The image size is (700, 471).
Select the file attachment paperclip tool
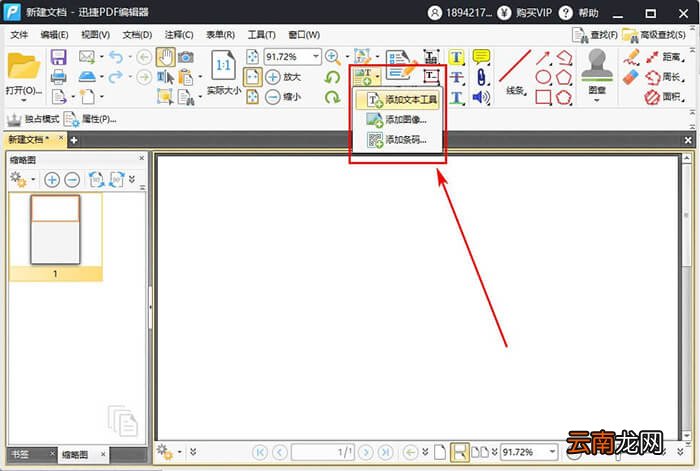481,77
